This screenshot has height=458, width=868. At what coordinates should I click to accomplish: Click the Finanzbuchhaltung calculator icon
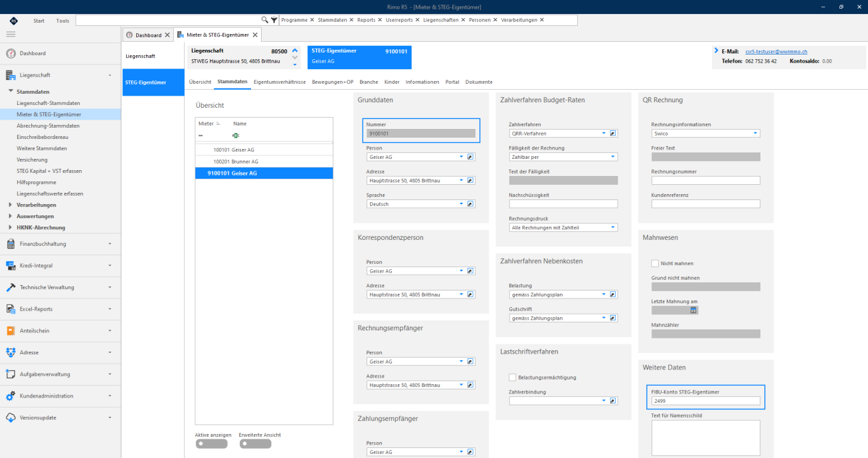tap(11, 244)
